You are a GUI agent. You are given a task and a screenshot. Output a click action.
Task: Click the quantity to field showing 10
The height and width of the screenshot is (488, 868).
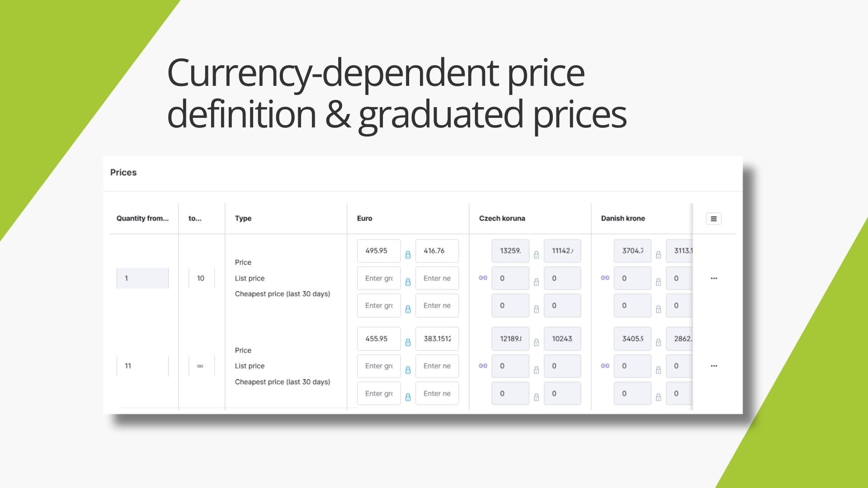(x=201, y=278)
